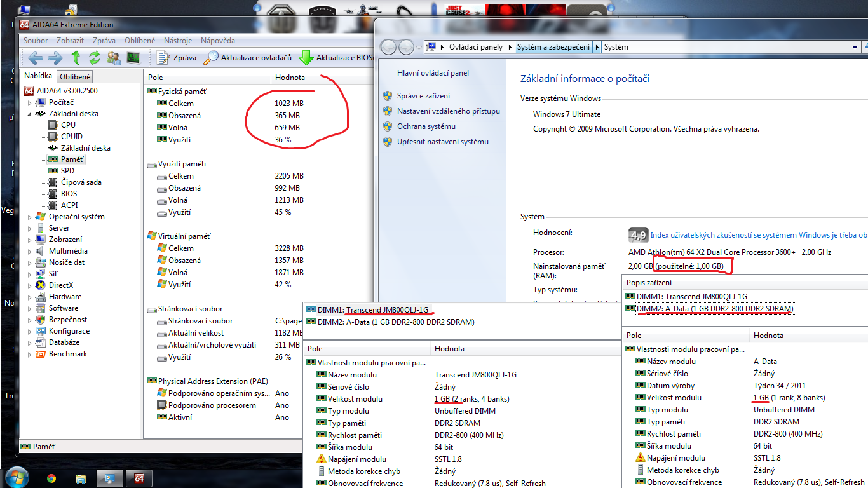Expand the Počítač tree node
The image size is (868, 488).
pos(29,102)
